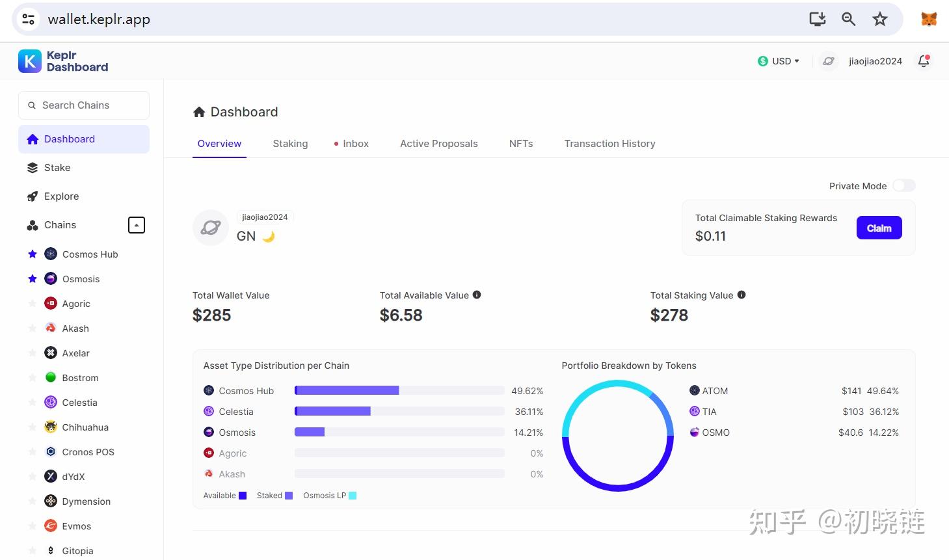This screenshot has width=949, height=560.
Task: Click the Bostrom green chain icon
Action: 51,377
